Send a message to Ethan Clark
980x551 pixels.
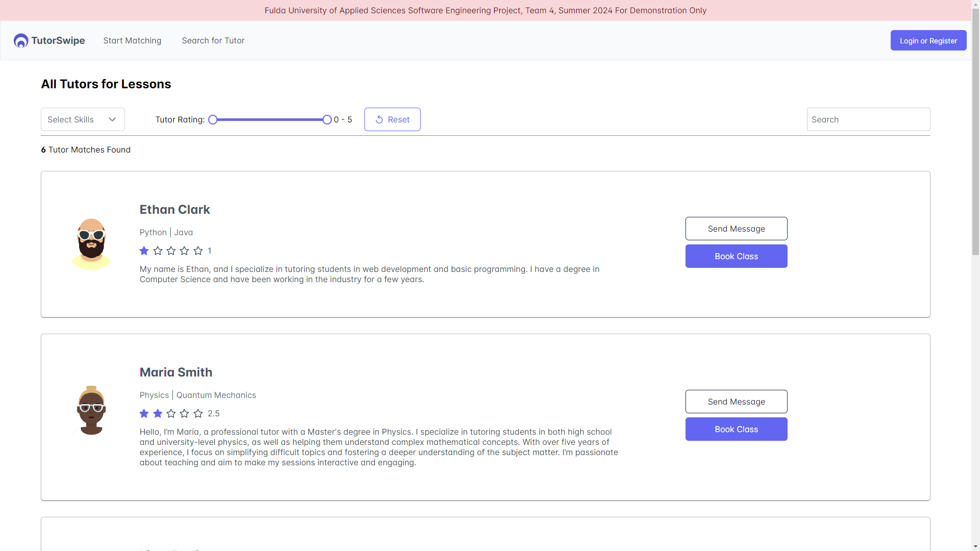pos(736,229)
